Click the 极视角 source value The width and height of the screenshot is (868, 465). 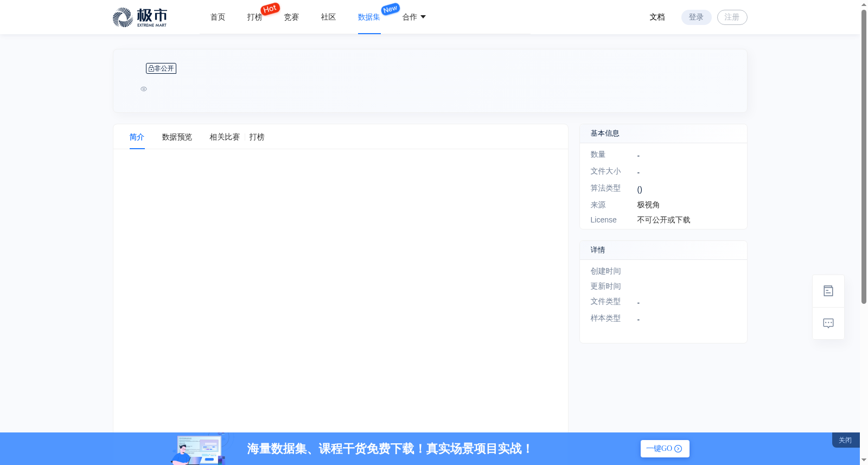click(648, 205)
